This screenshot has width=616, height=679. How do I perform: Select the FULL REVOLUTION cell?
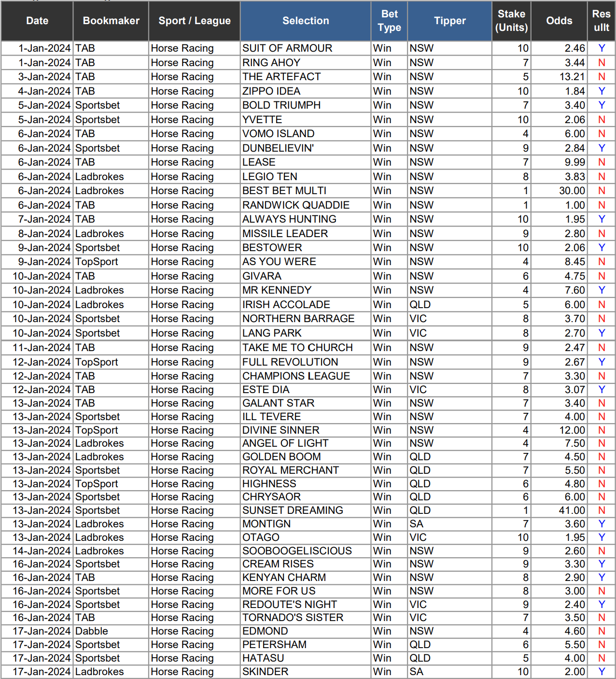pyautogui.click(x=306, y=362)
